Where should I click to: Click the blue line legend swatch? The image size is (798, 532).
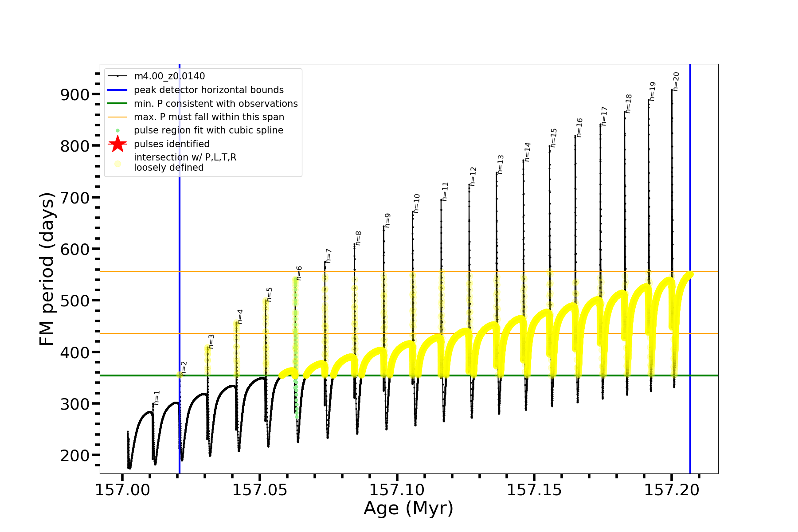click(117, 90)
